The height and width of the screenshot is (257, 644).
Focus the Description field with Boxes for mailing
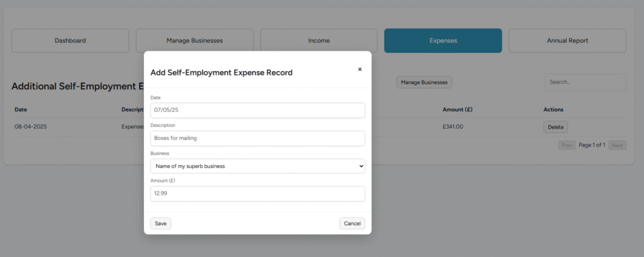pos(257,138)
